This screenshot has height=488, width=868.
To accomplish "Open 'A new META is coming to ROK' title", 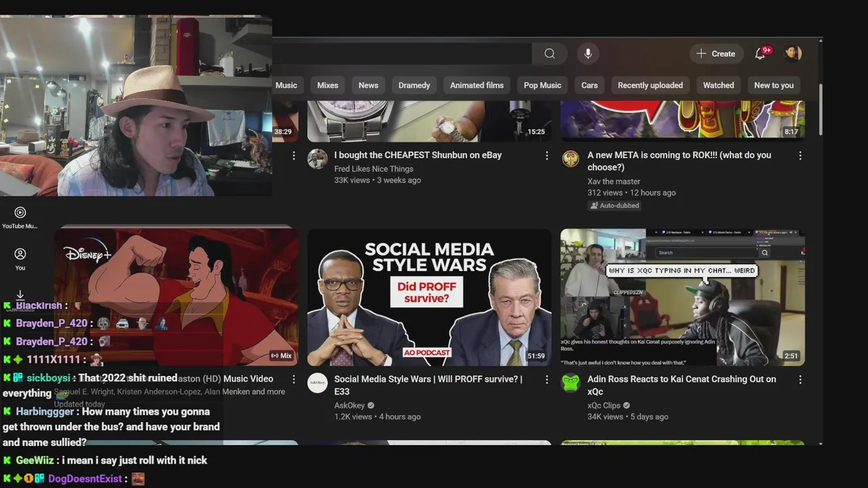I will coord(679,161).
